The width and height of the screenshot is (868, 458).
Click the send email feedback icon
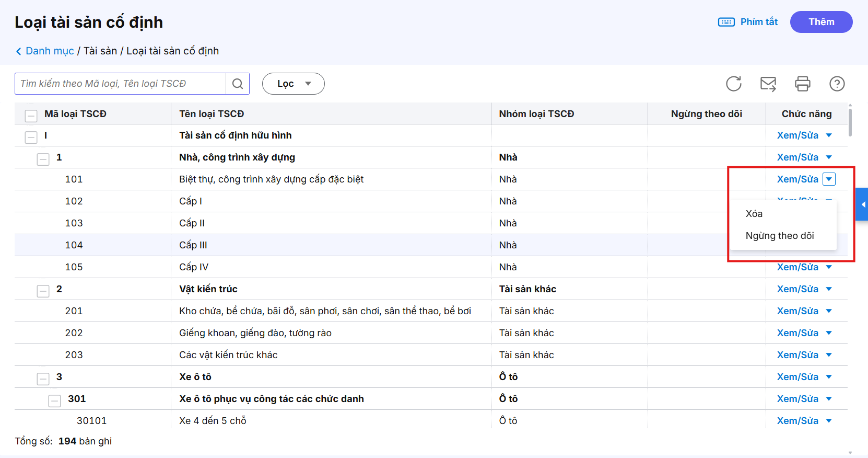pos(768,84)
